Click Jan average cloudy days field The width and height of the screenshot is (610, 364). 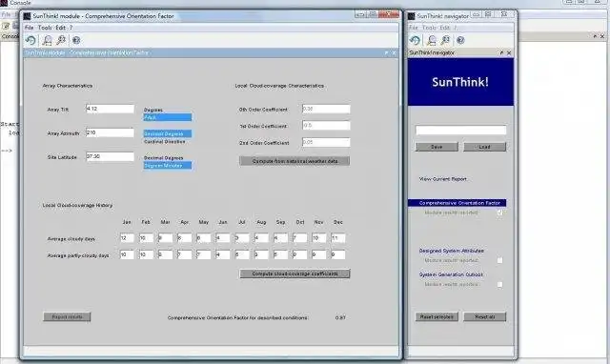click(127, 238)
